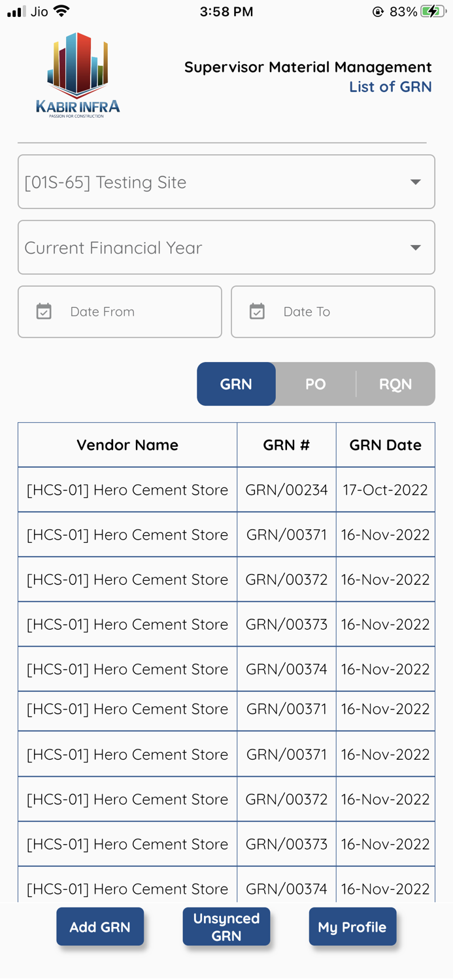Tap the 83% battery percentage
The width and height of the screenshot is (453, 980).
(403, 12)
